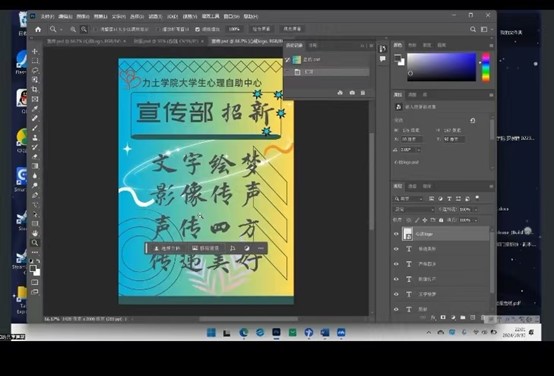Pick the Brush tool
Screen dimensions: 554x376
(35, 128)
